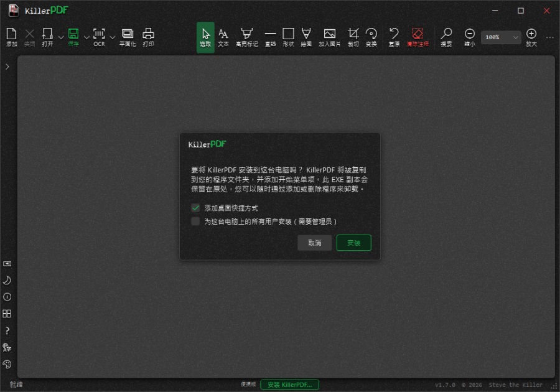Screen dimensions: 560x392
Task: Click the Steve the Killer credit text
Action: 515,385
